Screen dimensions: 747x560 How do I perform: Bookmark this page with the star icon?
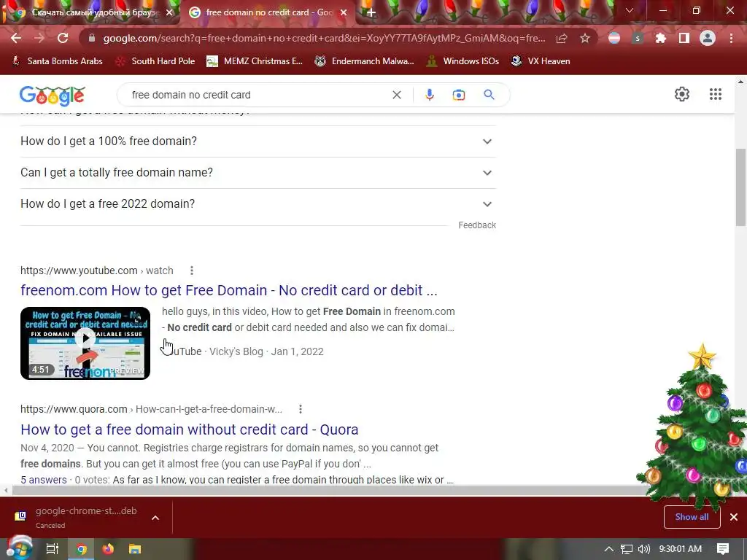click(585, 38)
